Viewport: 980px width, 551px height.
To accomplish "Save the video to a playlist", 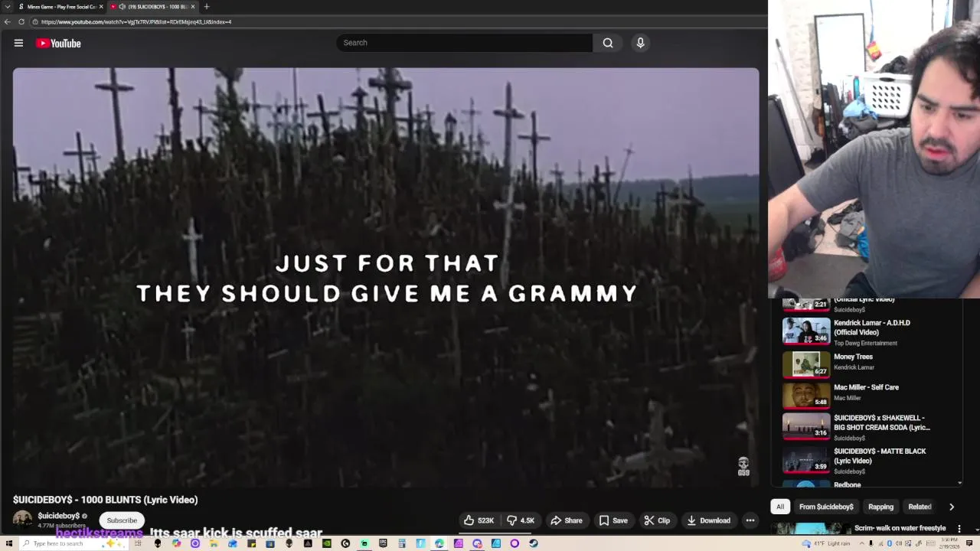I will click(613, 520).
